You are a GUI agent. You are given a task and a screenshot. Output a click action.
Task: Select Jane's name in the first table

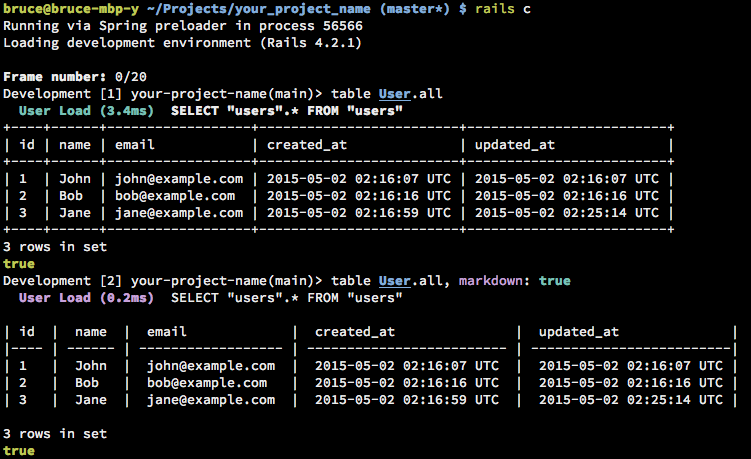point(75,213)
